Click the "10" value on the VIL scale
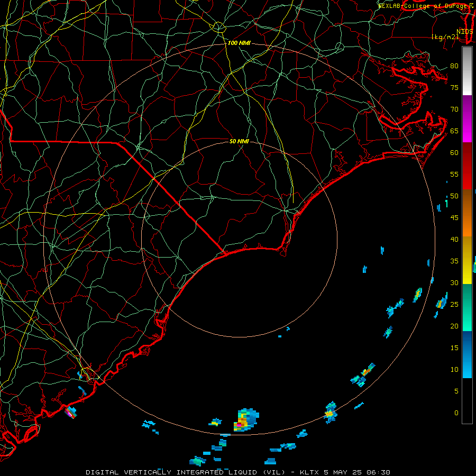 point(454,370)
